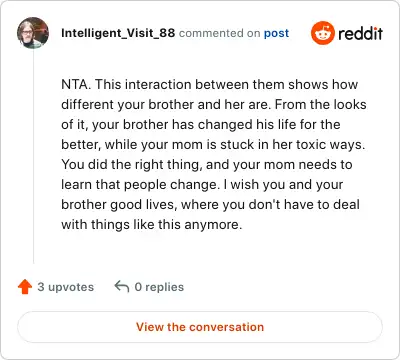
Task: Open the Reddit Snoo logo icon
Action: 322,33
